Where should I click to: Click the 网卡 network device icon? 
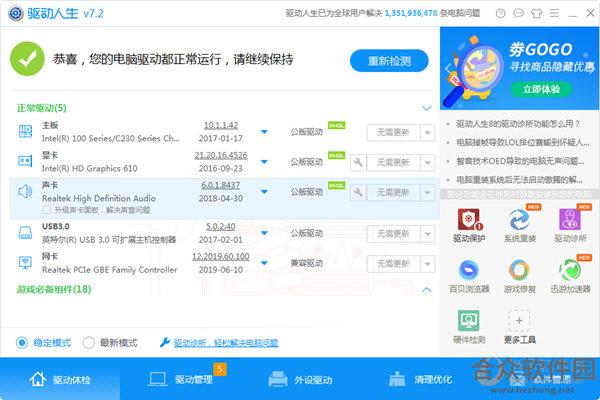coord(25,262)
